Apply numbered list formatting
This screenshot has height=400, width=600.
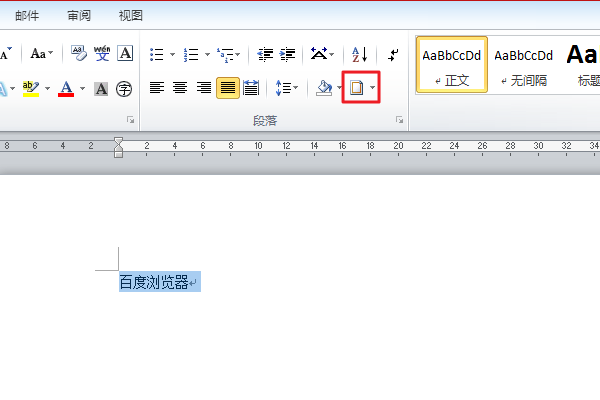(x=191, y=54)
